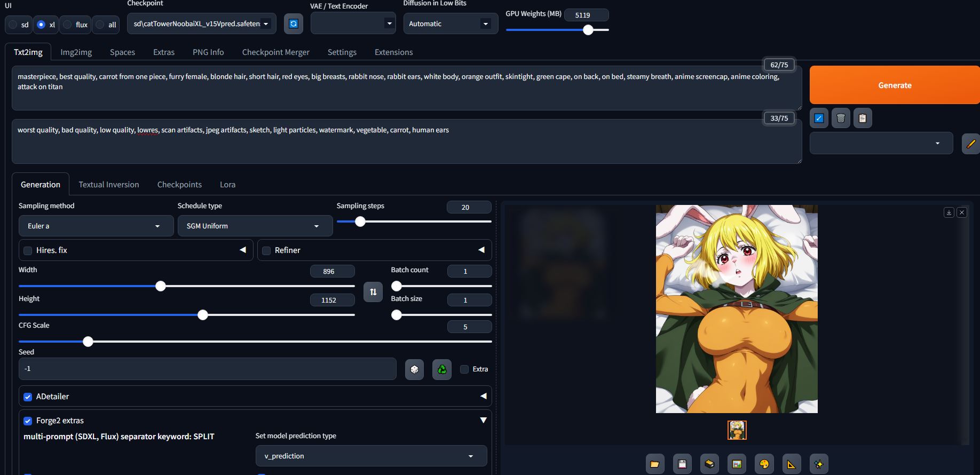The width and height of the screenshot is (980, 475).
Task: Open the styles dropdown under Generate
Action: [x=881, y=143]
